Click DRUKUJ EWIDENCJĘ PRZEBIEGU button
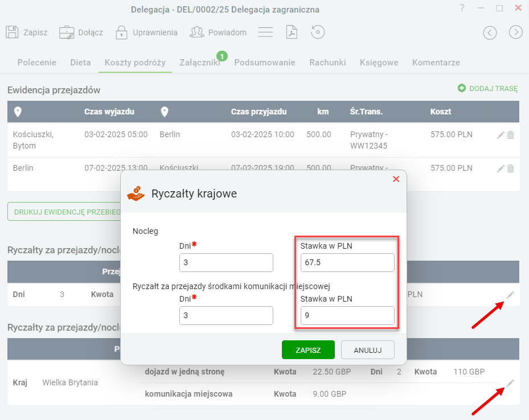The image size is (529, 420). click(64, 212)
